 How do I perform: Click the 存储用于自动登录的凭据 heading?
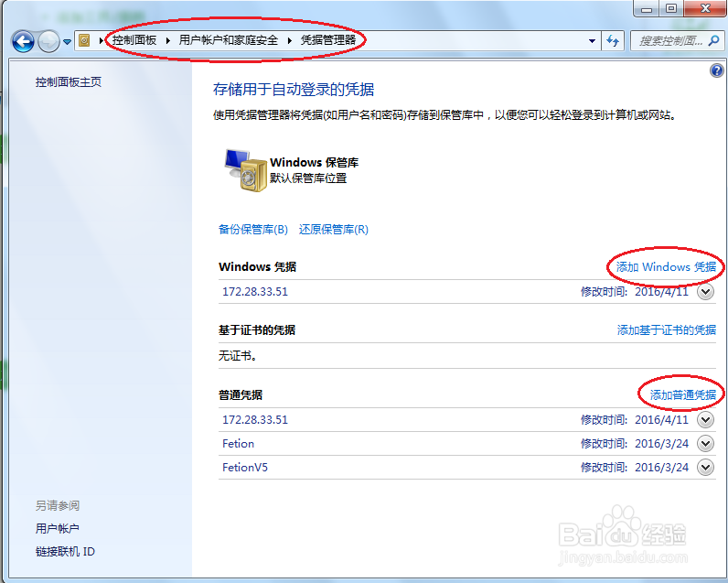click(294, 89)
